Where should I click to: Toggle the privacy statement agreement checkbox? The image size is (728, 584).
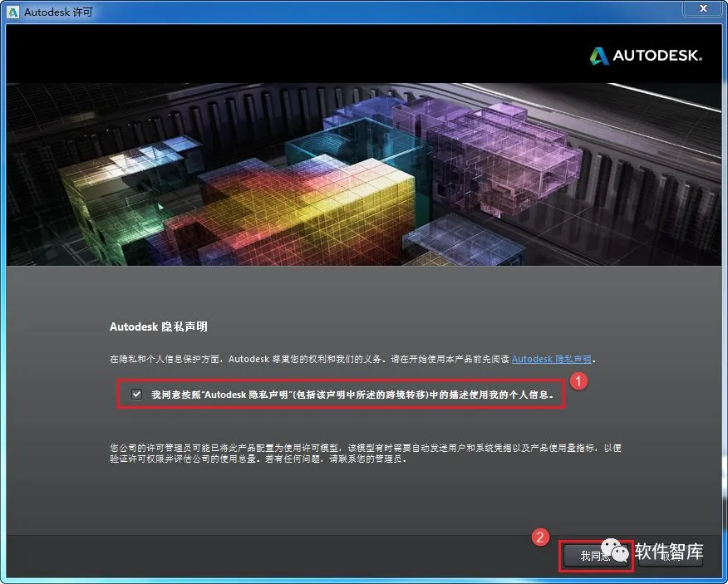pos(136,394)
